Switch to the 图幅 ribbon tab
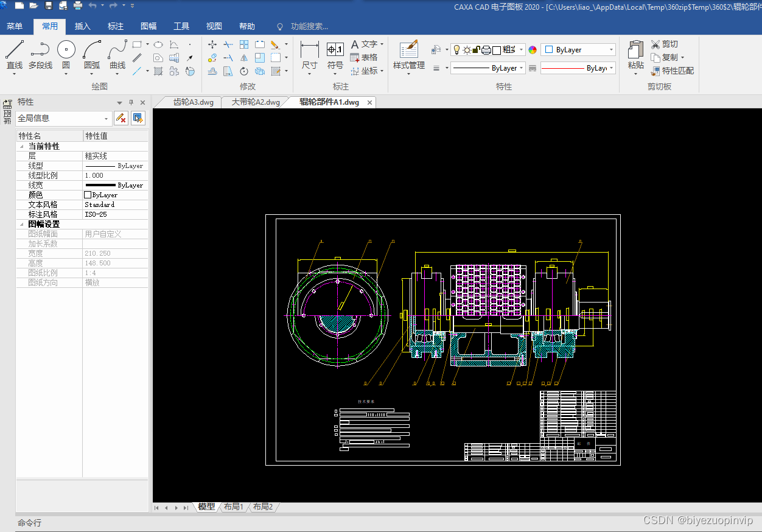This screenshot has height=532, width=762. click(x=149, y=26)
